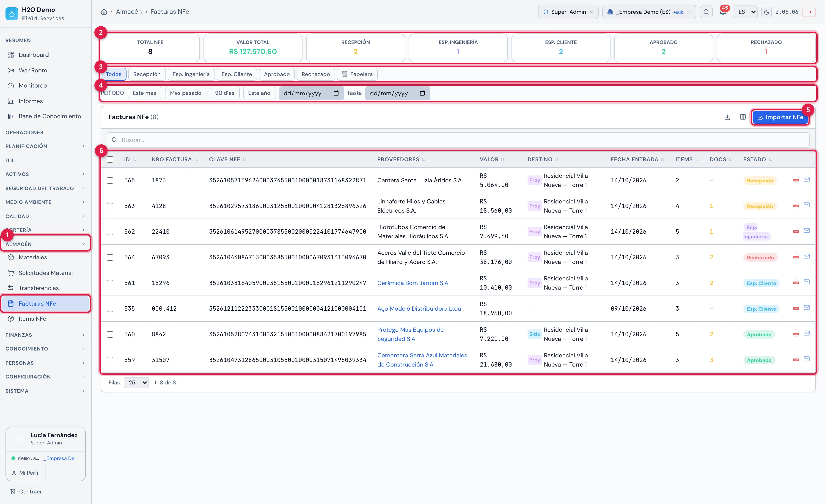Change the Filas rows-per-page dropdown
The image size is (825, 504).
coord(136,383)
